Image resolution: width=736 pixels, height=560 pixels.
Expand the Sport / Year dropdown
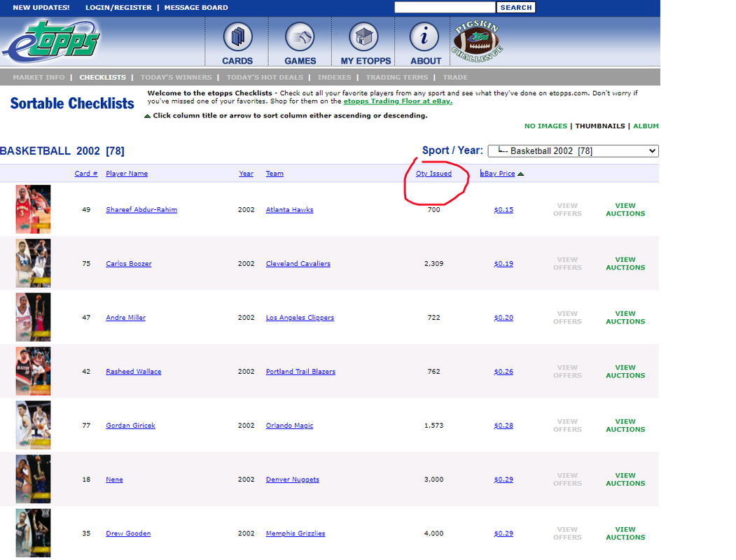[573, 151]
